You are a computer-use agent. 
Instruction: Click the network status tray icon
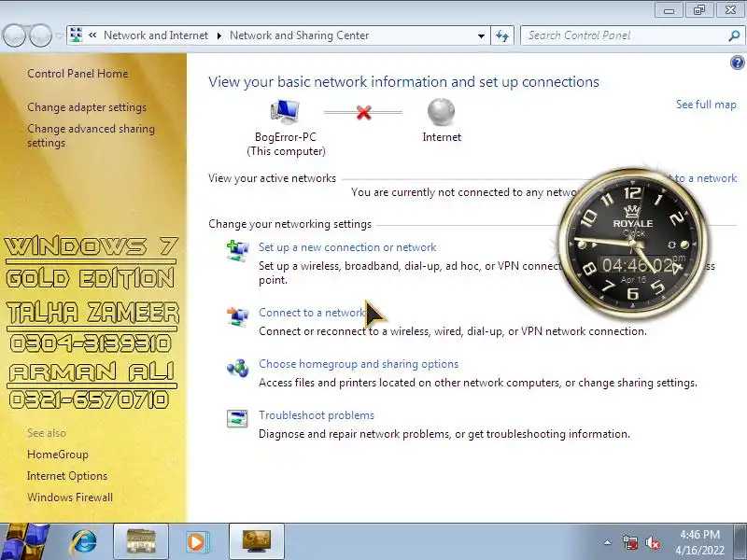coord(630,542)
